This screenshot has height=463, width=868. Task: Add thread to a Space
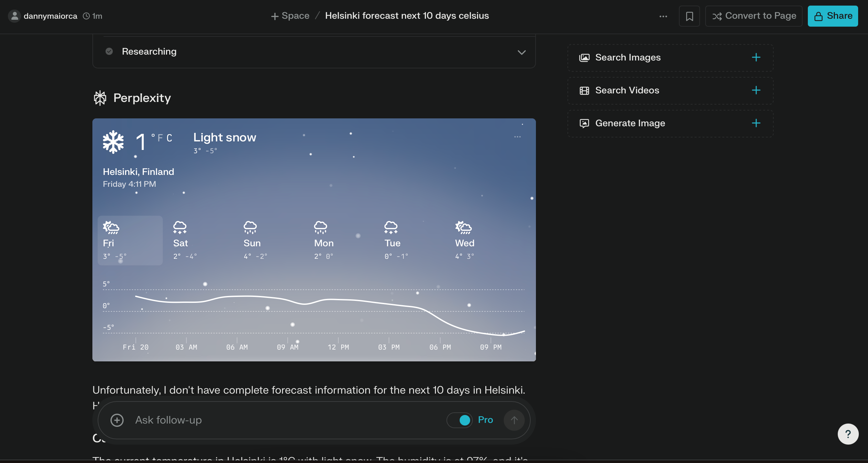[290, 16]
